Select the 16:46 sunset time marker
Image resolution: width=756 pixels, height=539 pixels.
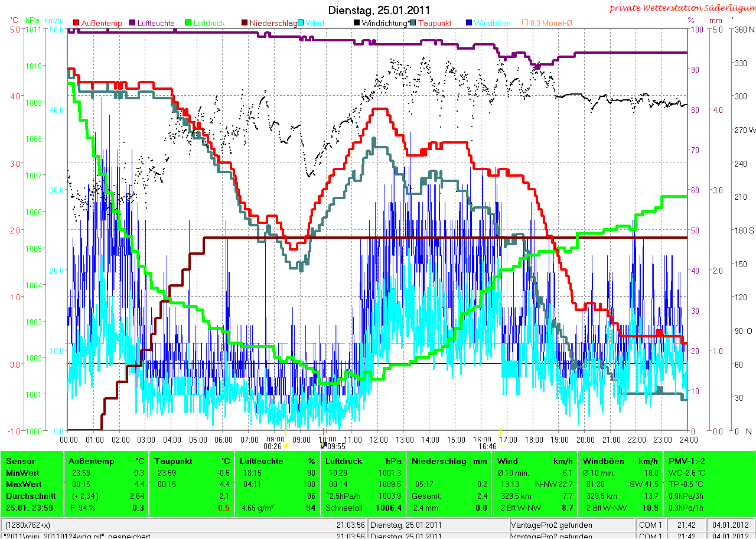[487, 447]
